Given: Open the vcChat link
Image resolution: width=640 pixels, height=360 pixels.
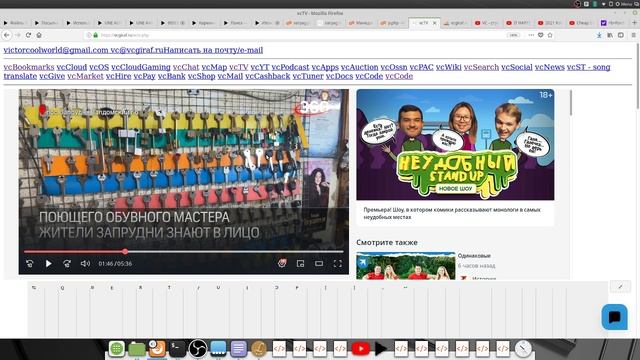Looking at the screenshot, I should pyautogui.click(x=186, y=67).
